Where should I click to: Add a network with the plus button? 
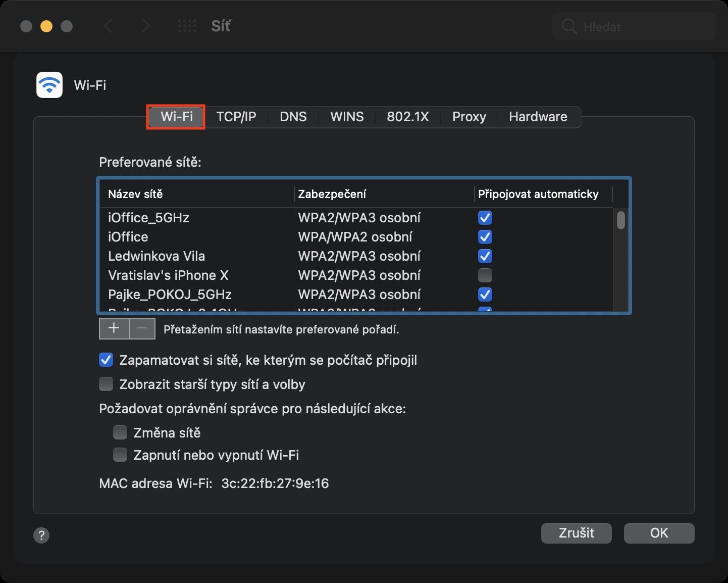point(114,329)
